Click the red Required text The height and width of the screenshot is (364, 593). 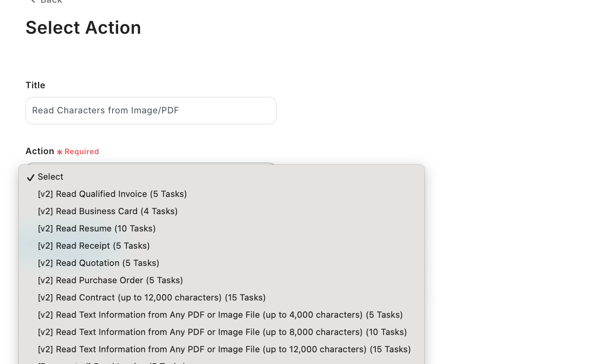click(82, 152)
